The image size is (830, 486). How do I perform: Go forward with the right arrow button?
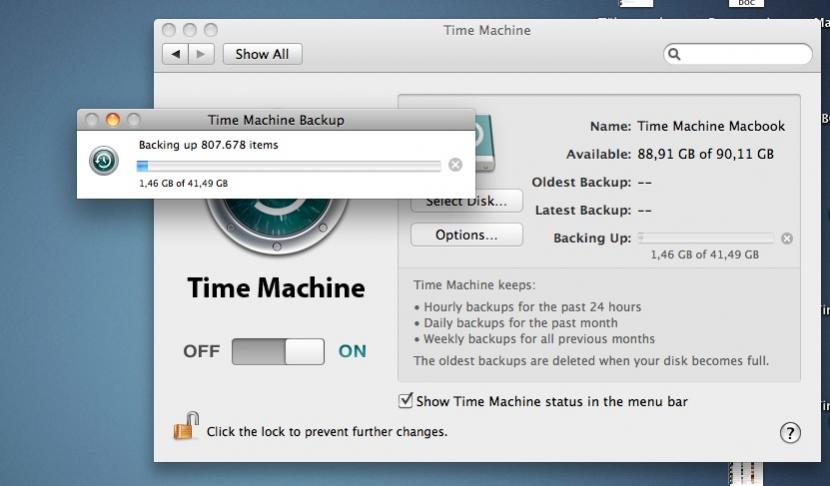[x=201, y=54]
